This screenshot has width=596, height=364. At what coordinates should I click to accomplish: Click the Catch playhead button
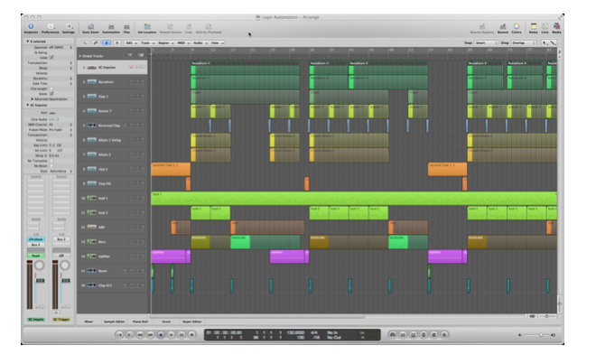[107, 43]
